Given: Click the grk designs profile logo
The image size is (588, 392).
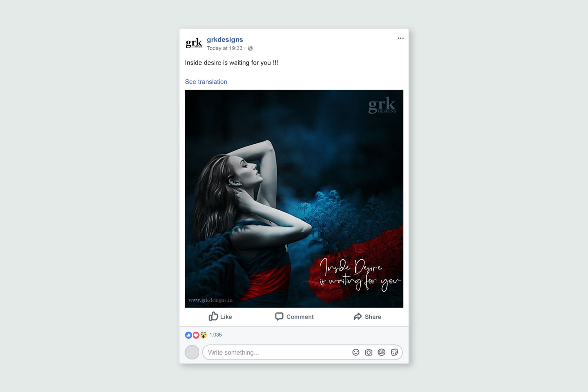Looking at the screenshot, I should pyautogui.click(x=194, y=43).
